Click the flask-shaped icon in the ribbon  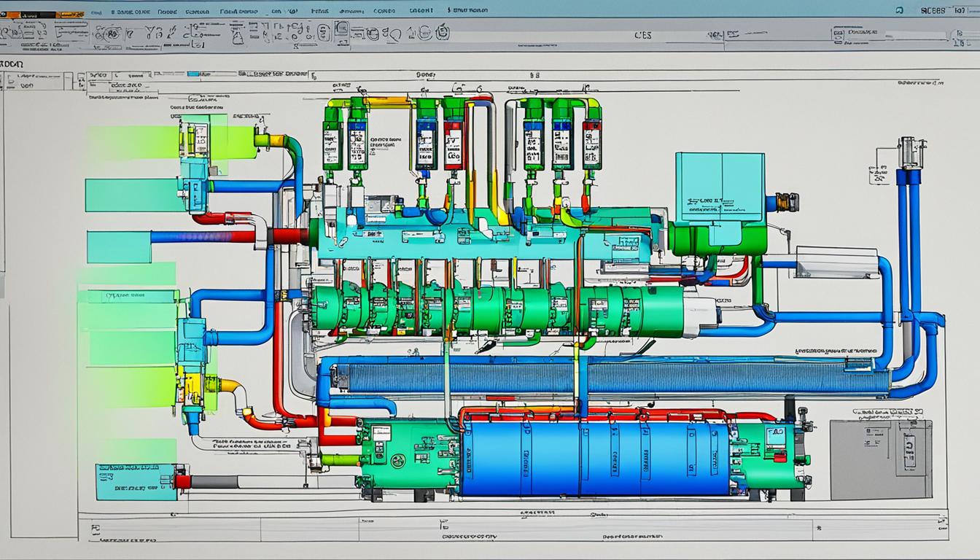[238, 36]
